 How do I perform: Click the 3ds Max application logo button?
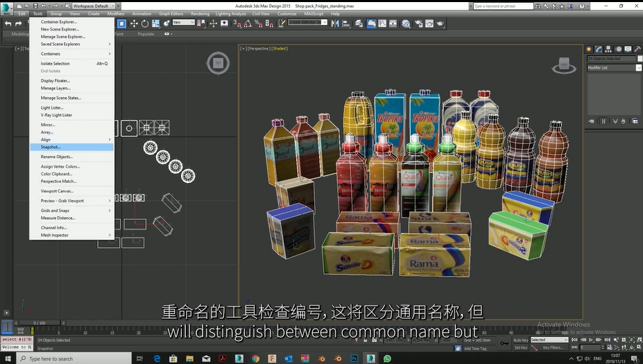6,8
